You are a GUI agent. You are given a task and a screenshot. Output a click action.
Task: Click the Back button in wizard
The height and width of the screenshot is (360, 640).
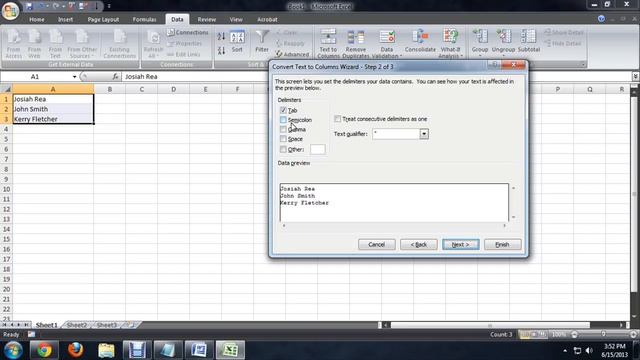point(419,244)
